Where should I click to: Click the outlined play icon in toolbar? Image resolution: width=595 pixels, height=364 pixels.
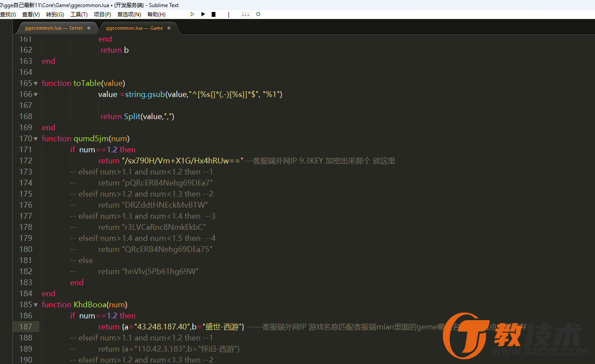click(193, 14)
